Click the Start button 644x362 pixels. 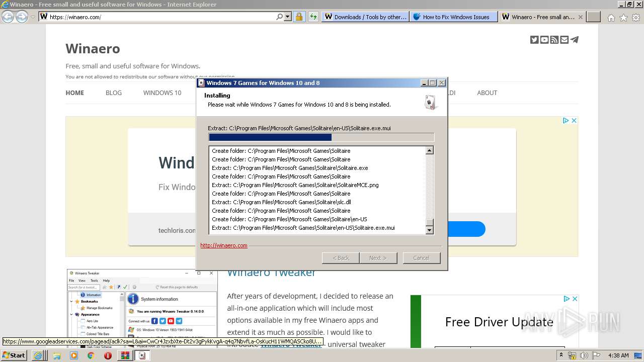(x=14, y=355)
